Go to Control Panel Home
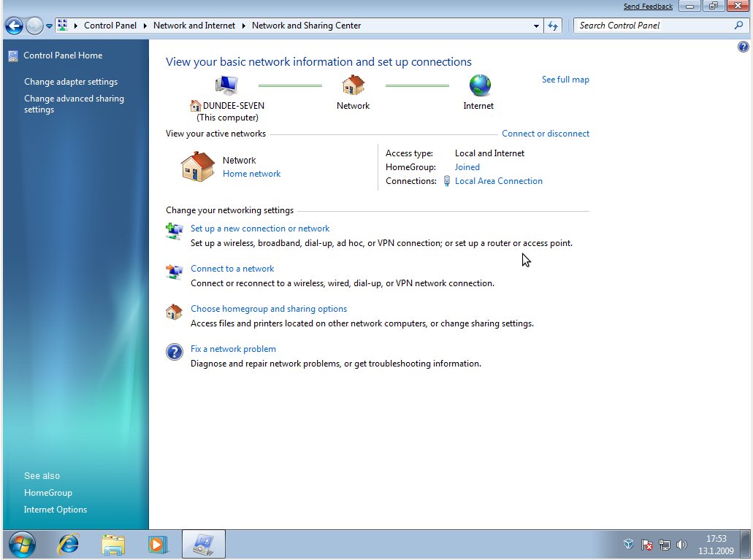 point(63,55)
